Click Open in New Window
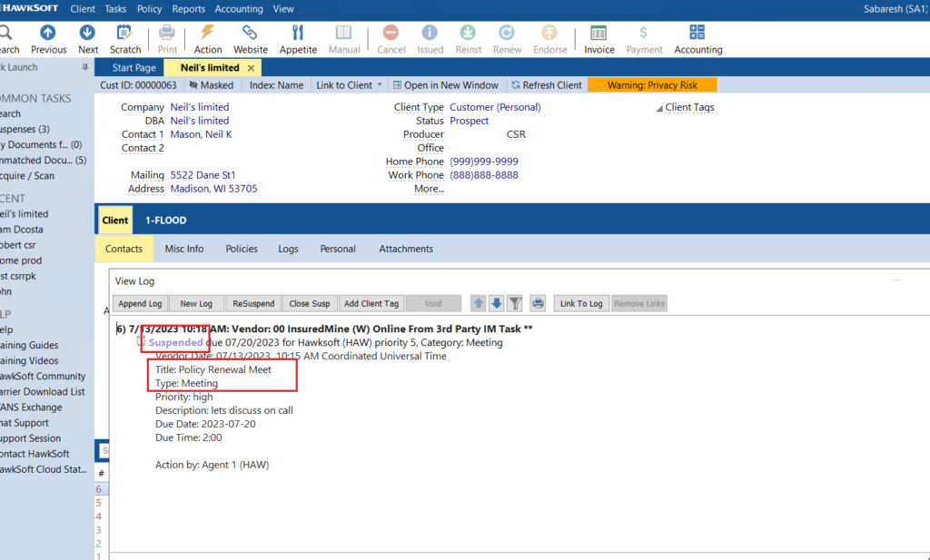 (x=445, y=85)
